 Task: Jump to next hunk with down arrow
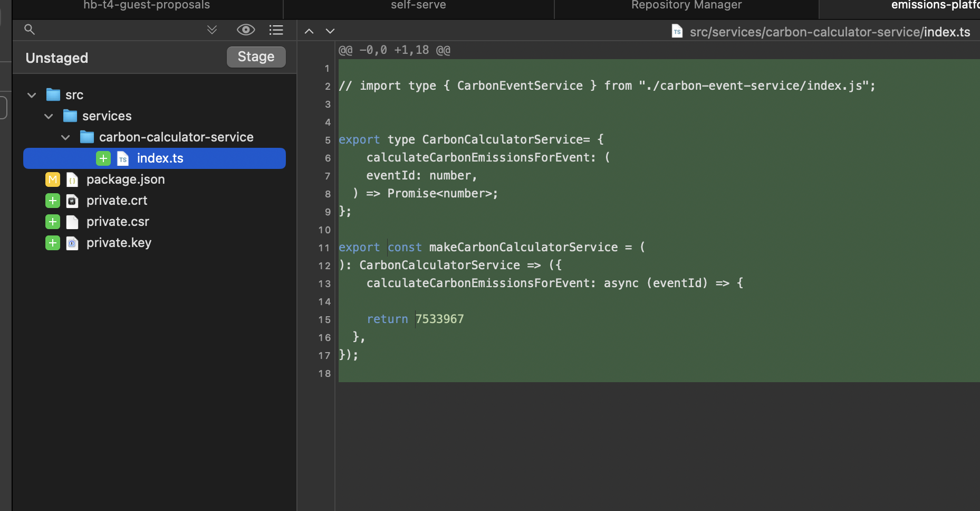click(x=330, y=31)
